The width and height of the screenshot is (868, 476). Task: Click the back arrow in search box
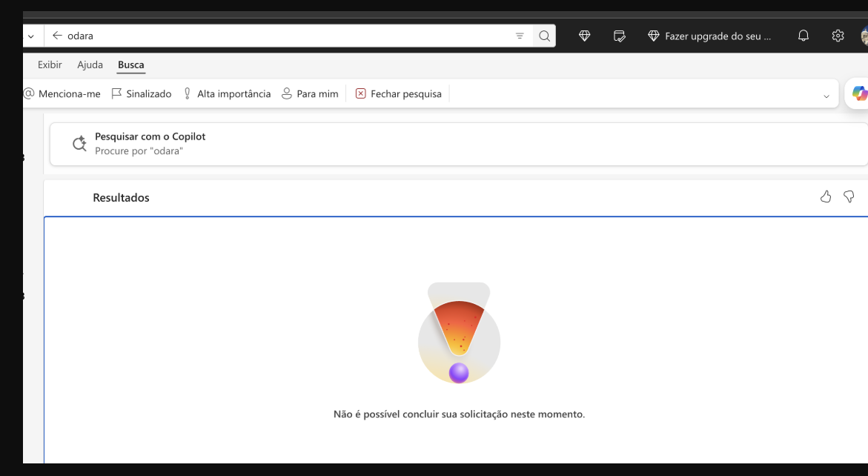tap(57, 36)
